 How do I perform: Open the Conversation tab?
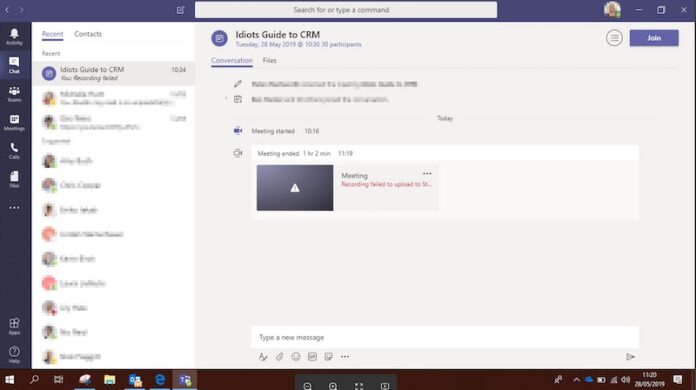(x=232, y=60)
